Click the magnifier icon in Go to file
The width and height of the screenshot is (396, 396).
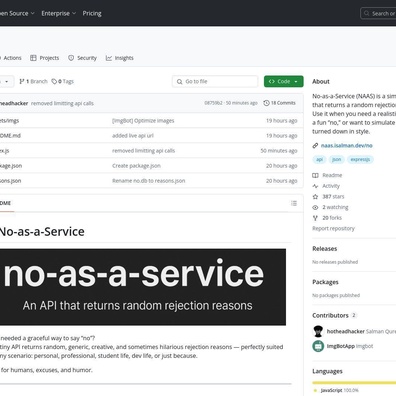click(x=179, y=82)
